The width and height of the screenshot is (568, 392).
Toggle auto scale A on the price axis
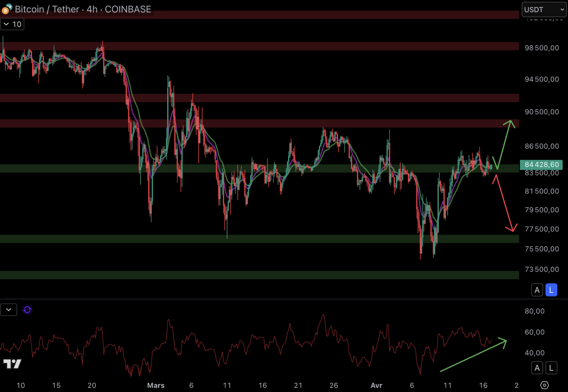coord(537,290)
